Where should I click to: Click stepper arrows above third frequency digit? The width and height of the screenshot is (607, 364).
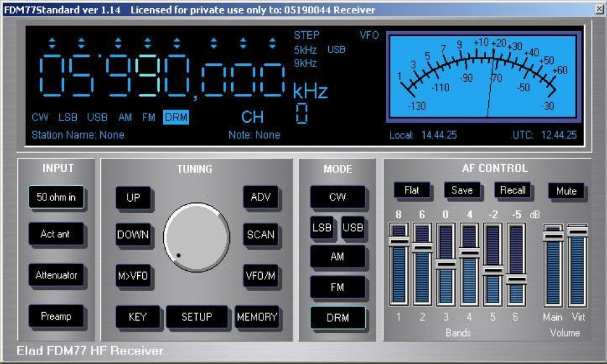pos(119,43)
